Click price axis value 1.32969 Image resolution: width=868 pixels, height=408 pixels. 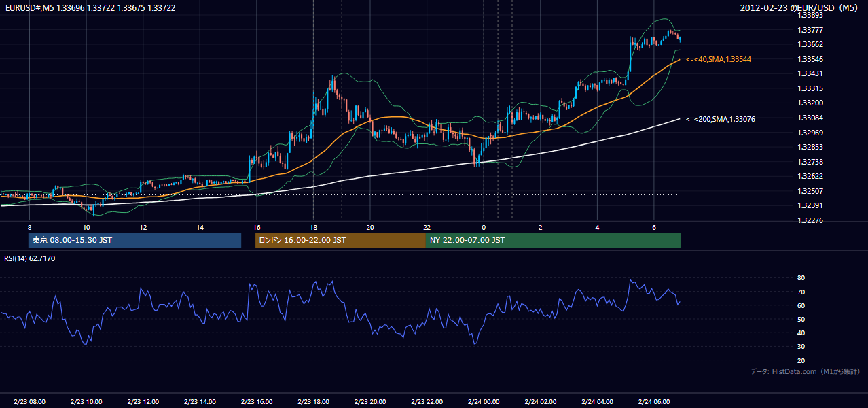(810, 133)
